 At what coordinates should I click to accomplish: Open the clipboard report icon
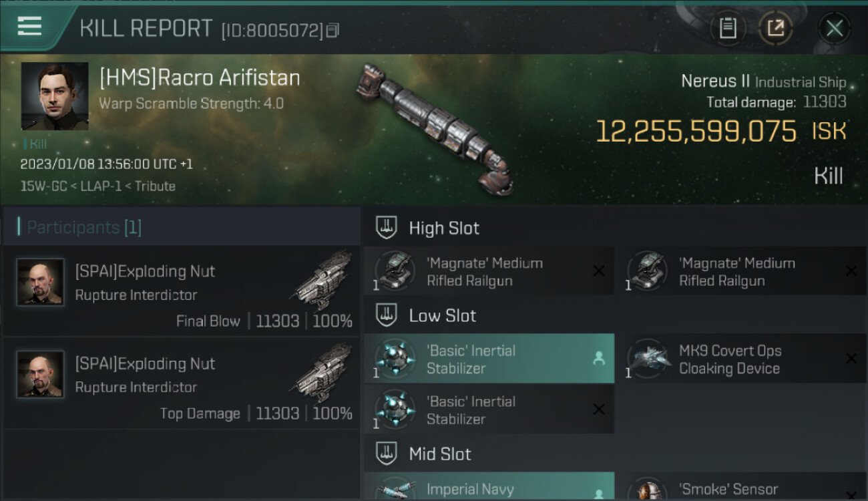(x=728, y=28)
